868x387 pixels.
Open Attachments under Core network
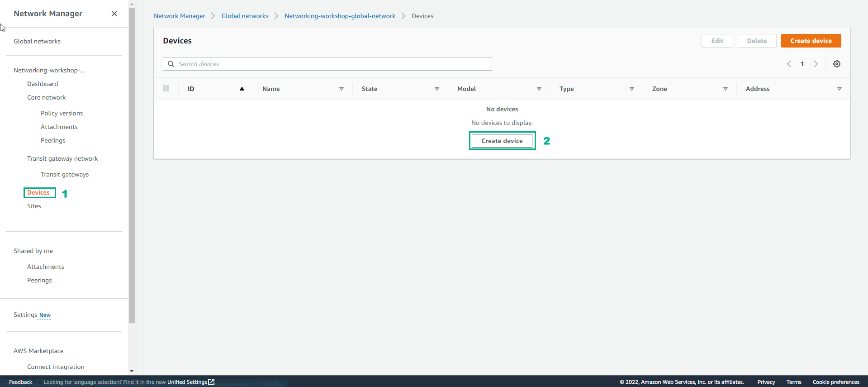[59, 127]
